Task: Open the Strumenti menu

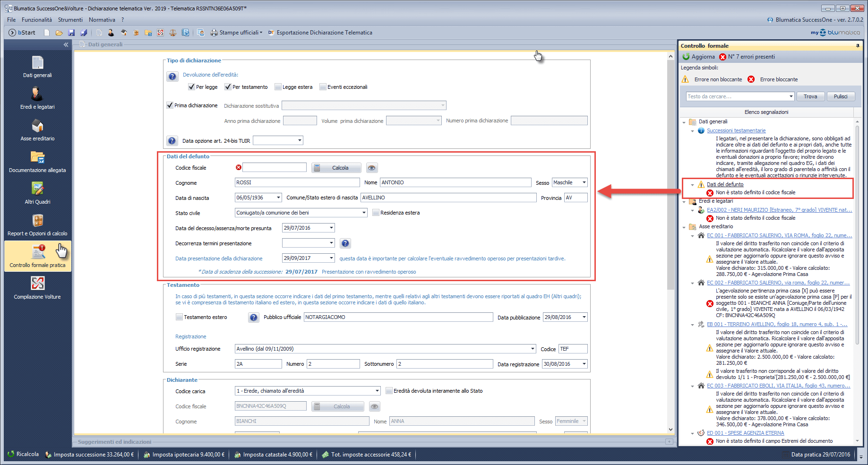Action: pyautogui.click(x=70, y=20)
